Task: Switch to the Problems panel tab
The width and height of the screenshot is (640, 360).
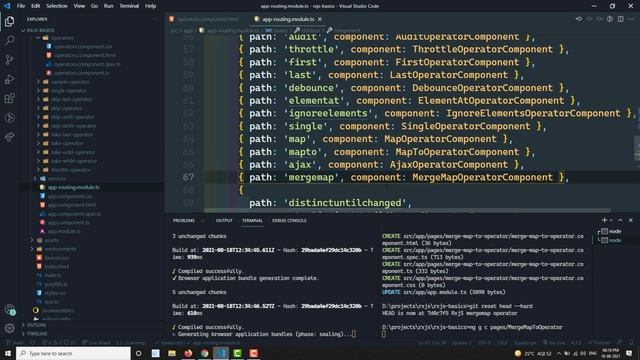Action: pos(184,220)
